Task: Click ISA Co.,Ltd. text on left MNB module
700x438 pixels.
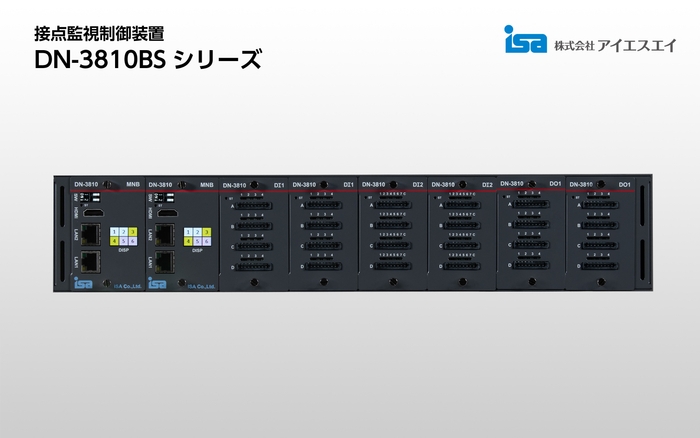Action: (x=128, y=286)
